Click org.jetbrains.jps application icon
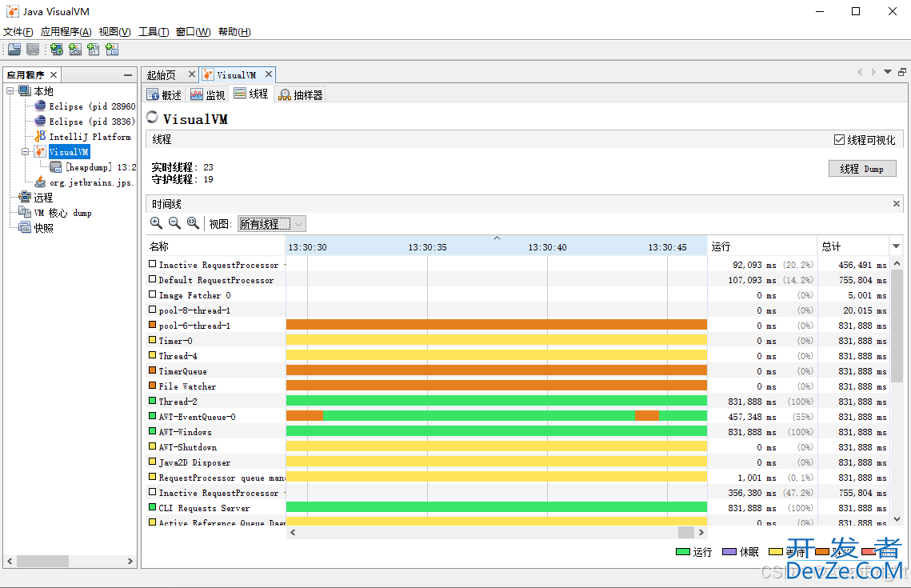Screen dimensions: 911x588 coord(40,182)
